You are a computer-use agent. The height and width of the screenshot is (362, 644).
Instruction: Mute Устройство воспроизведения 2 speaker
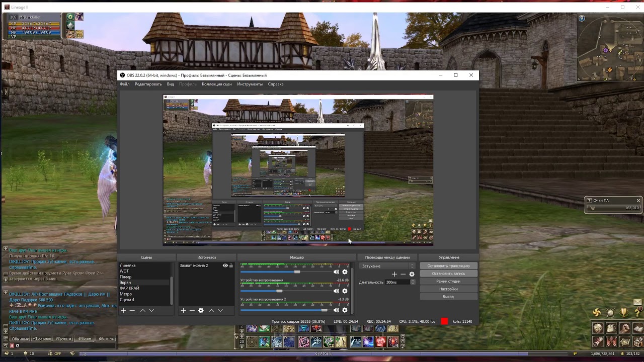pos(336,310)
